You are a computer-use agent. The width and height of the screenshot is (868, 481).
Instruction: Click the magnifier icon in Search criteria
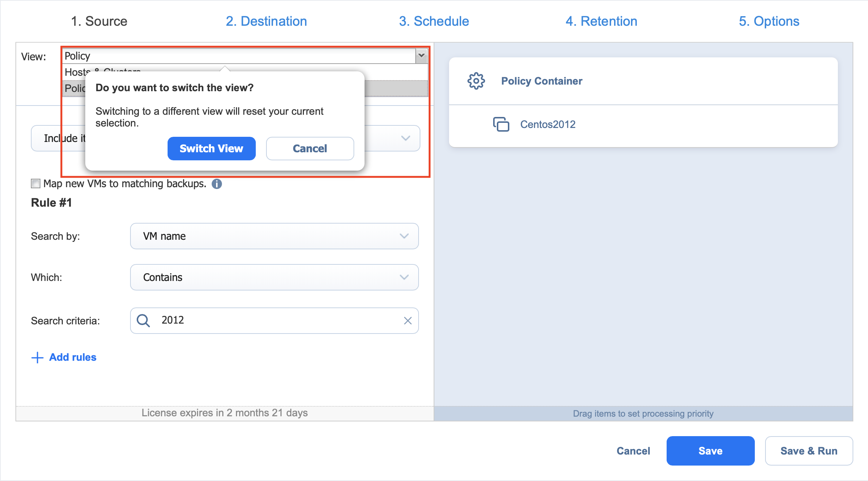[143, 321]
